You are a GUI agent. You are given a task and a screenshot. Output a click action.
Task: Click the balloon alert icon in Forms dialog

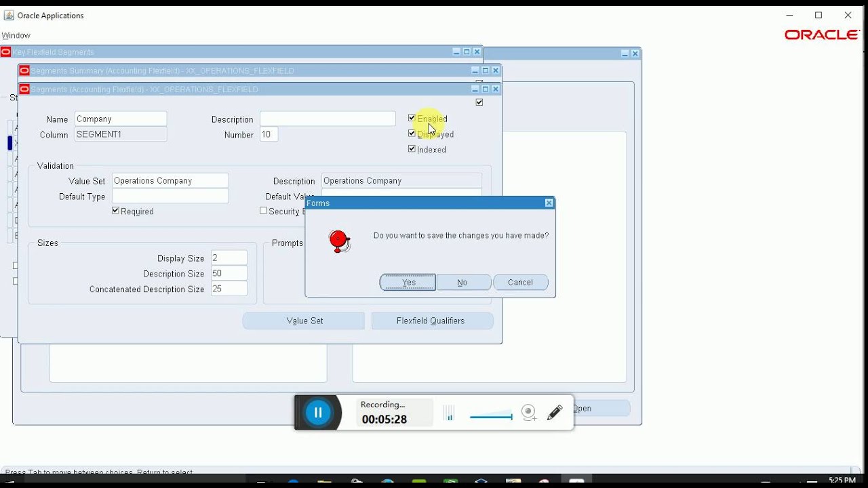coord(339,241)
